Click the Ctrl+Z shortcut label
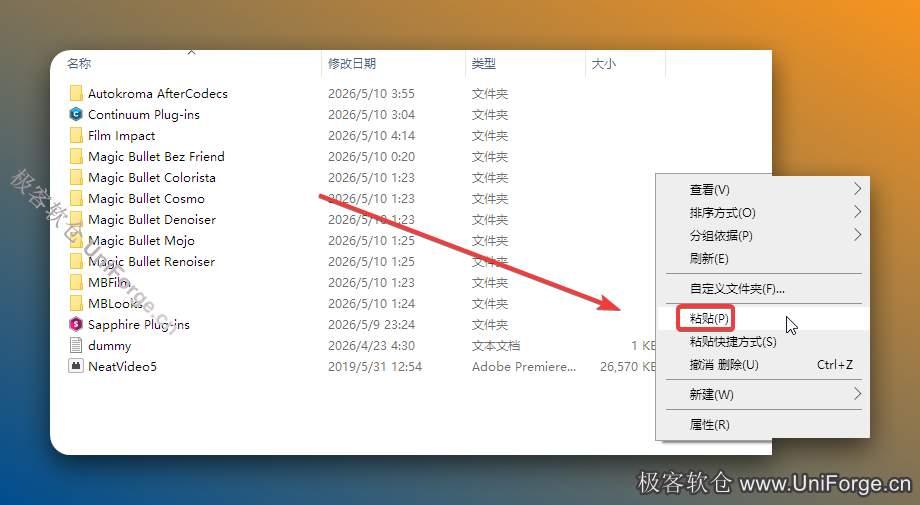Viewport: 920px width, 505px height. [834, 365]
